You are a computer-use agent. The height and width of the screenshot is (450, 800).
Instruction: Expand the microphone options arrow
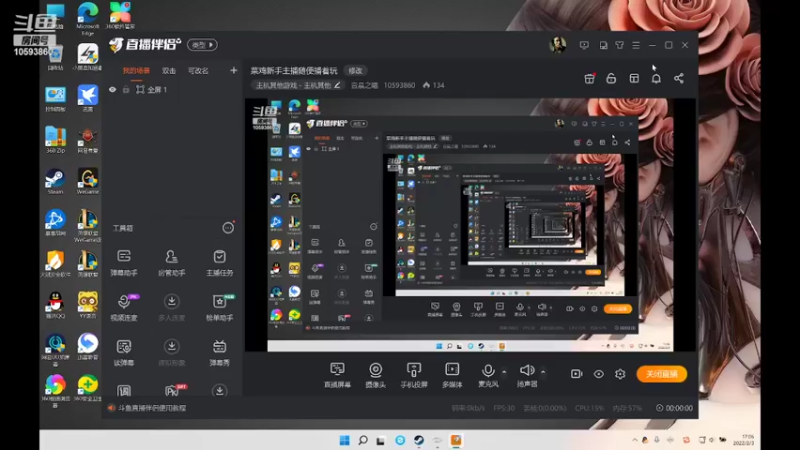tap(504, 372)
